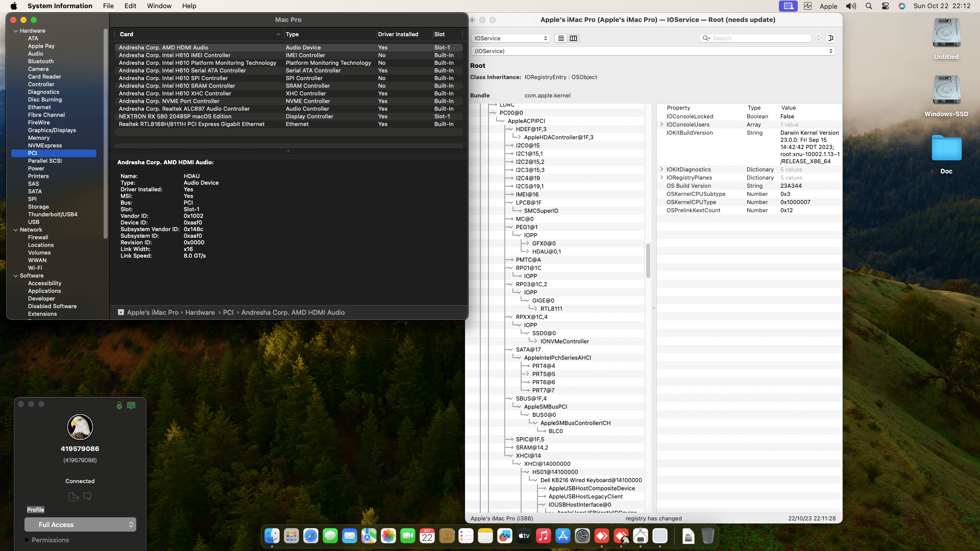Open the IOService plane dropdown
The height and width of the screenshot is (551, 980).
(x=510, y=38)
